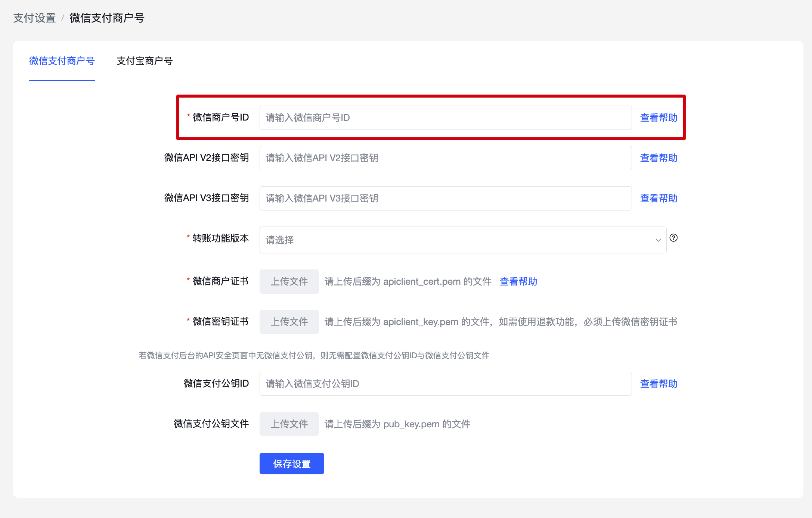Open 查看帮助 next to 微信API V2接口密钥
Screen dimensions: 812x518
(x=658, y=158)
